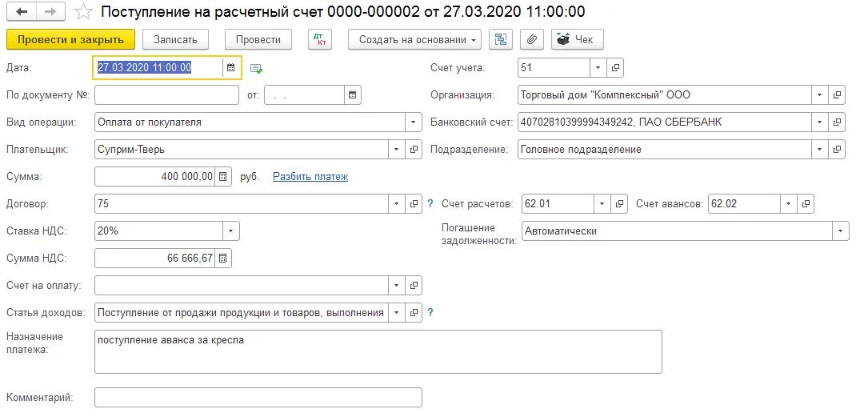Expand the Счет расчетов dropdown
Screen dimensions: 868x417
click(602, 204)
